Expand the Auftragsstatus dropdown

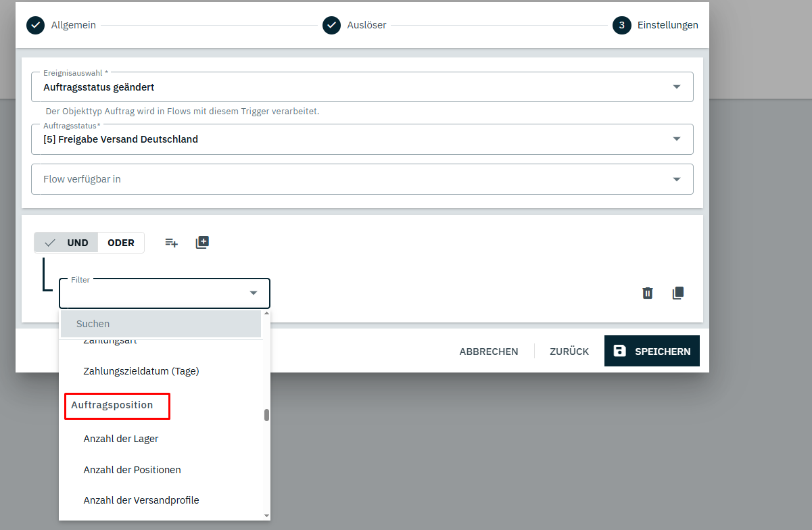[x=677, y=139]
